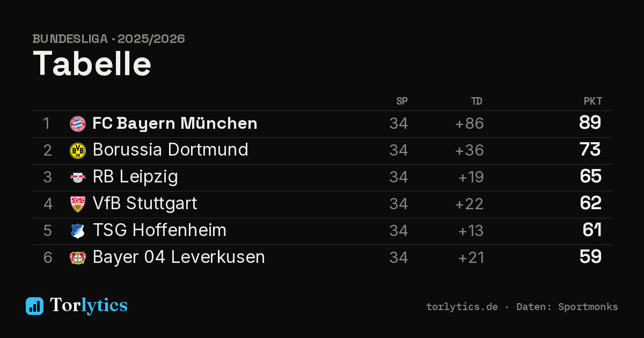644x338 pixels.
Task: Click the Torlytics bar chart logo icon
Action: pos(35,306)
